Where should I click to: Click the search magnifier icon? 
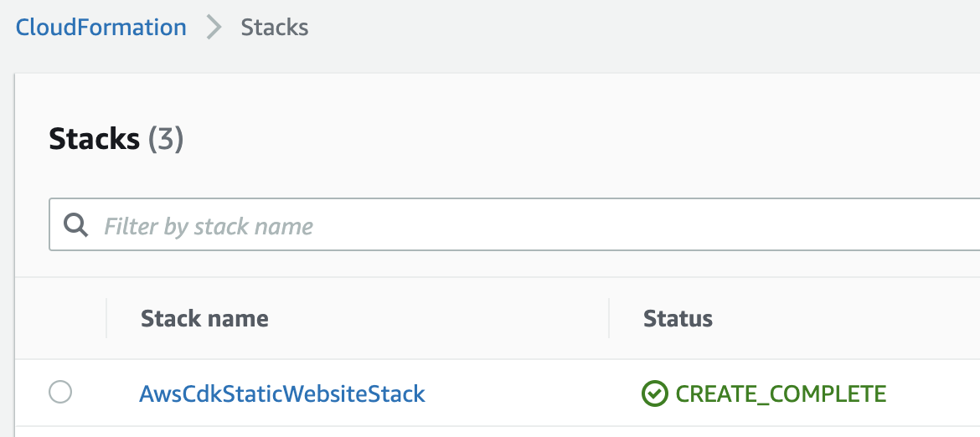click(75, 224)
